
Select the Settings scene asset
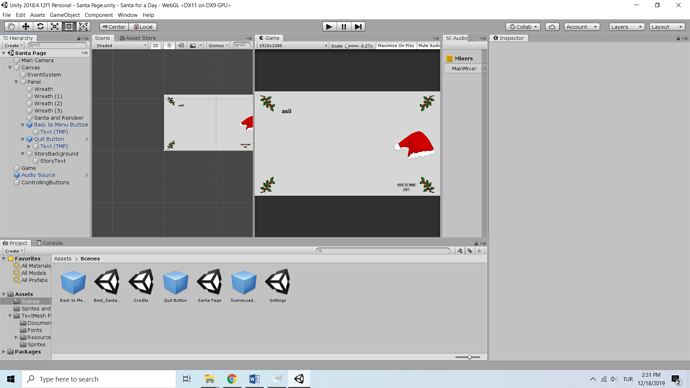tap(278, 286)
